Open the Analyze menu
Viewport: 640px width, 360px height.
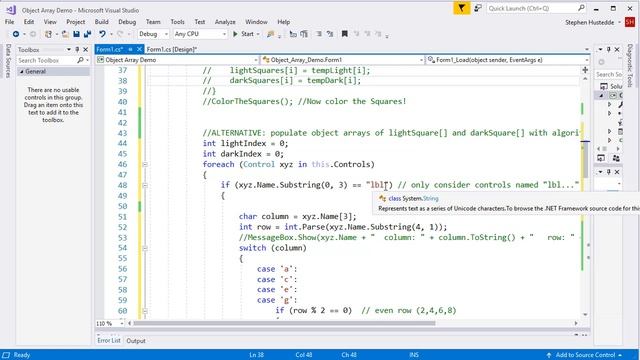pyautogui.click(x=225, y=22)
